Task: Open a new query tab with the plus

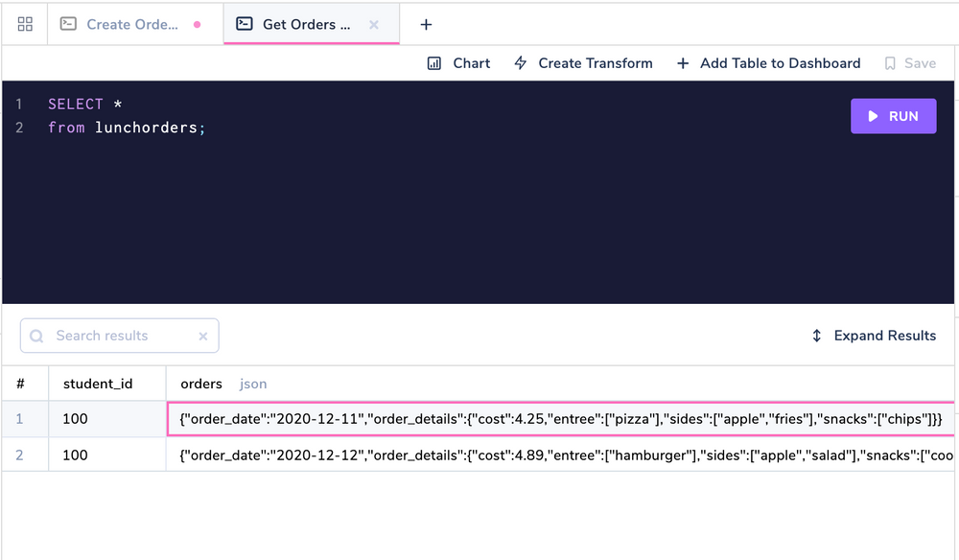Action: 426,24
